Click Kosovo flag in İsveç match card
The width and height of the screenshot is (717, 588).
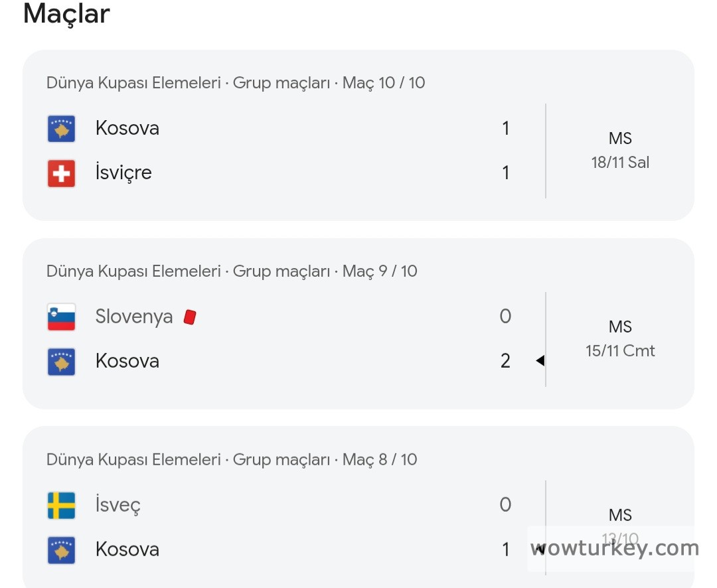61,550
